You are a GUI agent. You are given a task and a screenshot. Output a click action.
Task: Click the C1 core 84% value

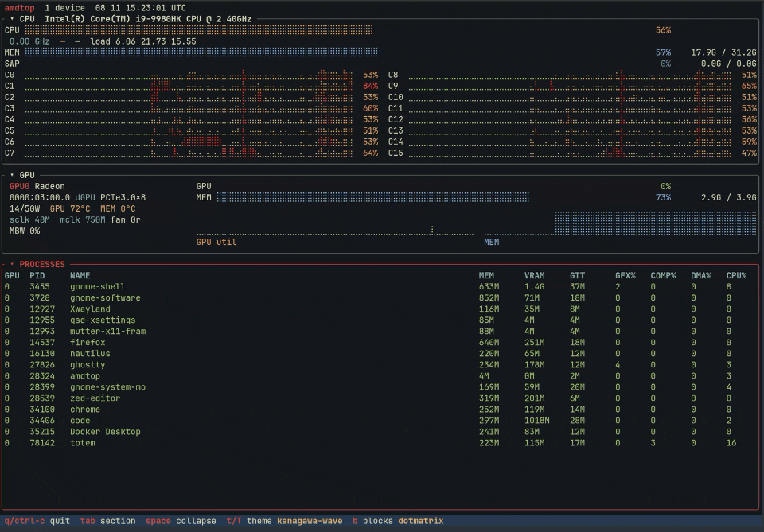coord(370,86)
